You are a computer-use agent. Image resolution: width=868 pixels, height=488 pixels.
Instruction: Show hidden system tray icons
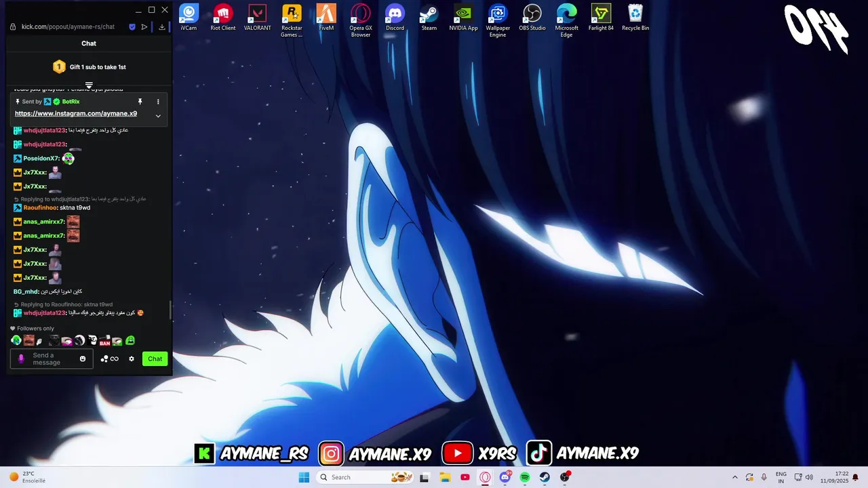point(734,477)
